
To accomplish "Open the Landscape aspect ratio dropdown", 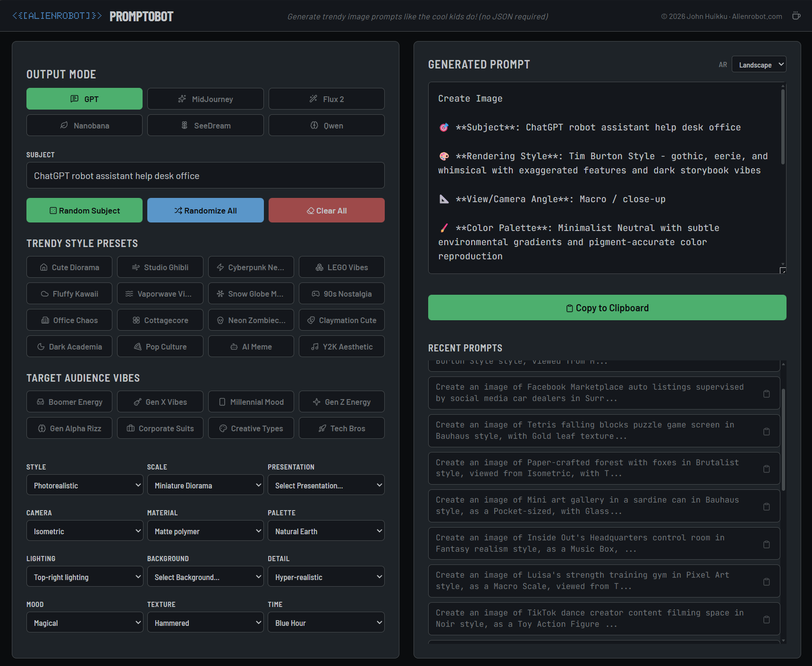I will (x=759, y=65).
